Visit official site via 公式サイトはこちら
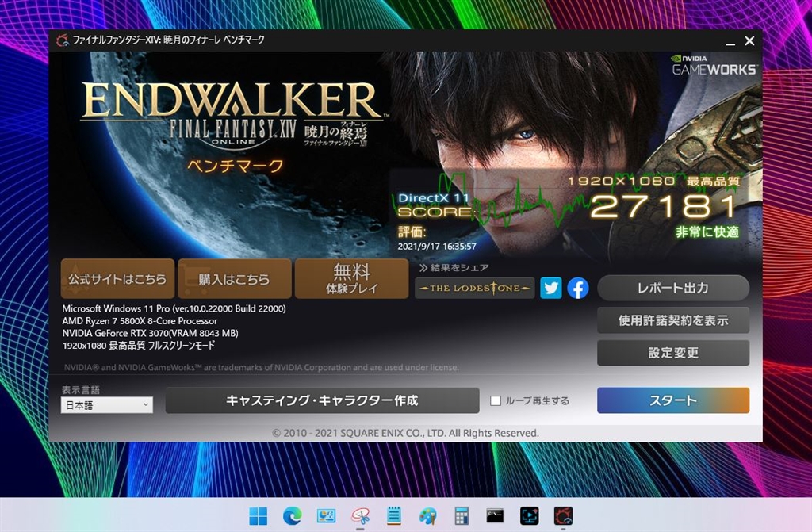812x532 pixels. [x=117, y=279]
